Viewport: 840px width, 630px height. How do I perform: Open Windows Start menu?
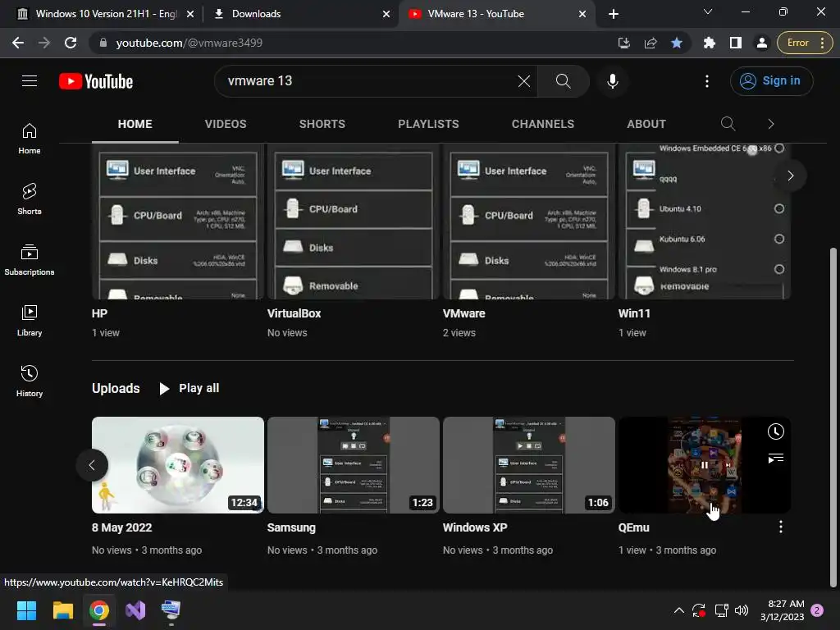point(26,610)
